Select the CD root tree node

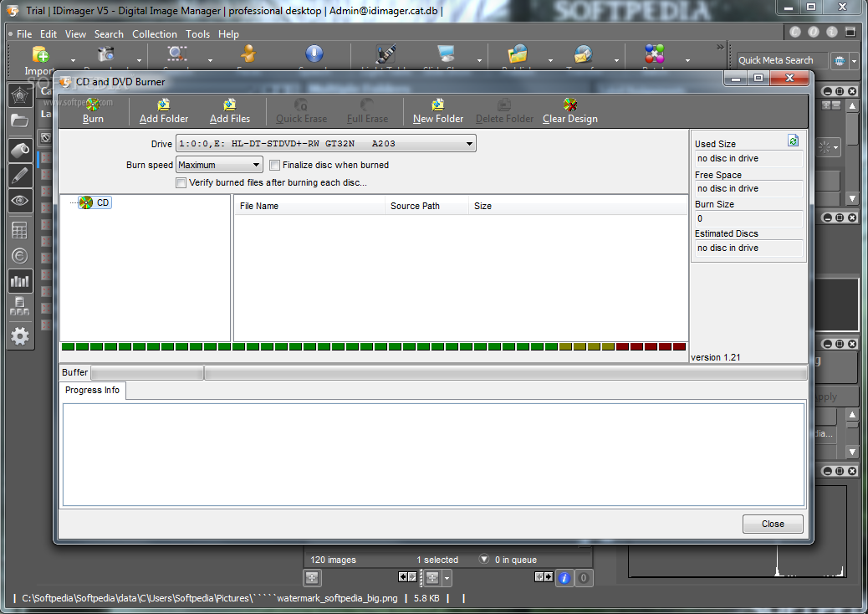click(94, 202)
